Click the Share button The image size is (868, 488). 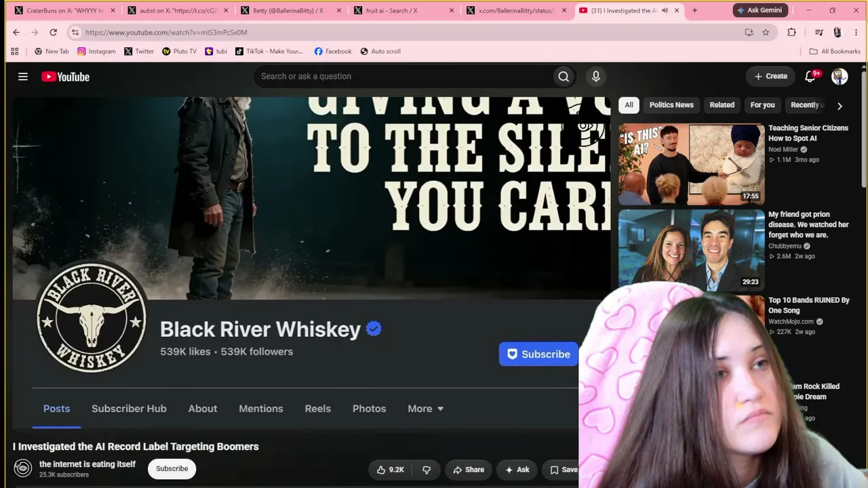[x=469, y=470]
